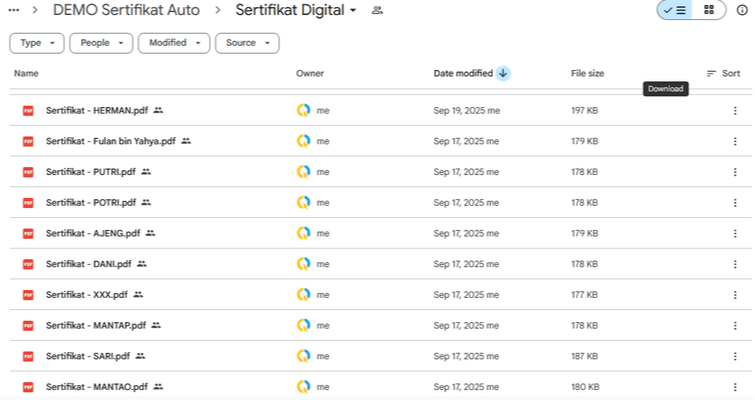Click PDF icon of Sertifikat - XXX.pdf
The height and width of the screenshot is (400, 755).
28,295
